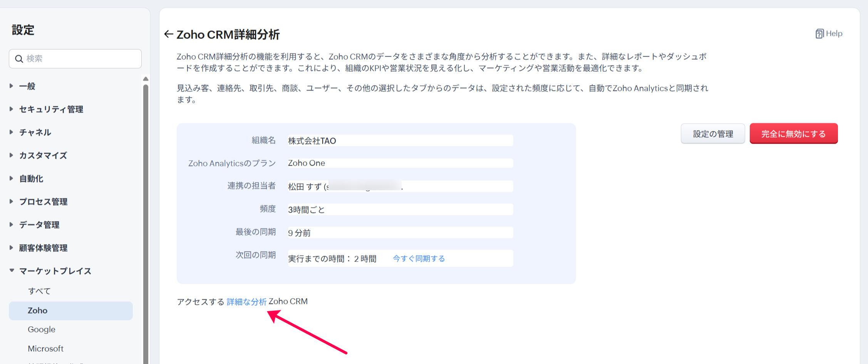868x364 pixels.
Task: Collapse the マーケットプレイス section
Action: (55, 271)
